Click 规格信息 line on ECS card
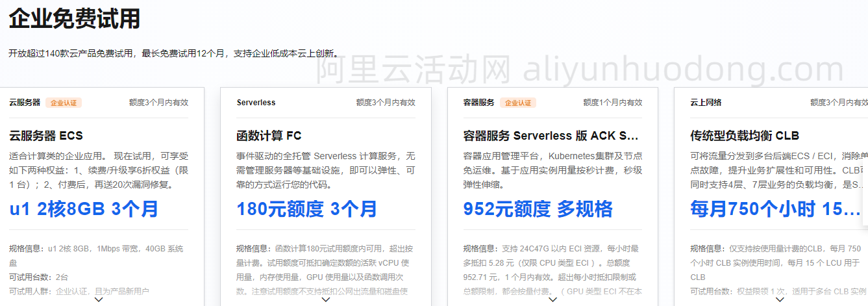The image size is (868, 306). coord(96,255)
